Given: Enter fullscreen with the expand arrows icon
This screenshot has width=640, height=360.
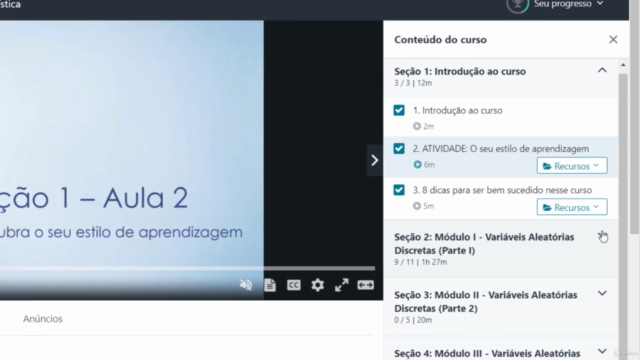Looking at the screenshot, I should coord(342,285).
